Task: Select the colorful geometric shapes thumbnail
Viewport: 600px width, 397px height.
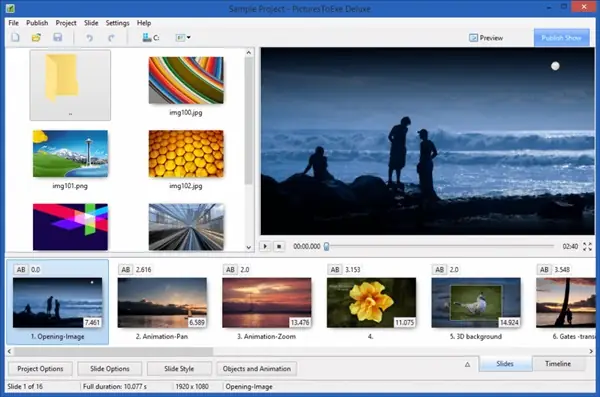Action: (x=70, y=227)
